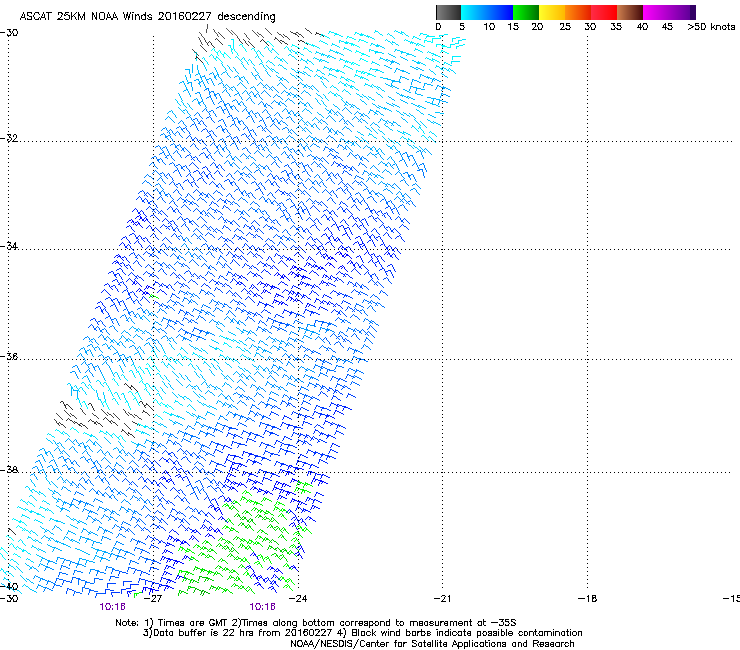Click the '-34' latitude axis label
The image size is (740, 650).
click(9, 246)
